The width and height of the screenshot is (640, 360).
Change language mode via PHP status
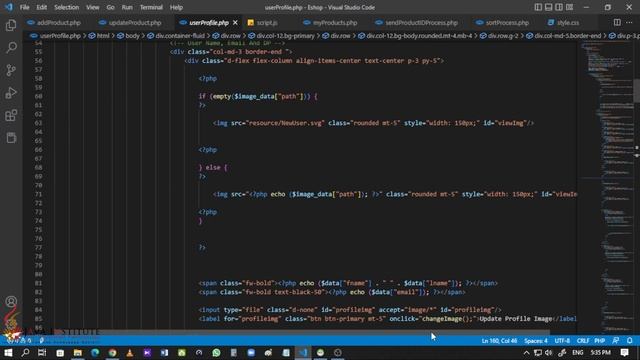[x=600, y=340]
